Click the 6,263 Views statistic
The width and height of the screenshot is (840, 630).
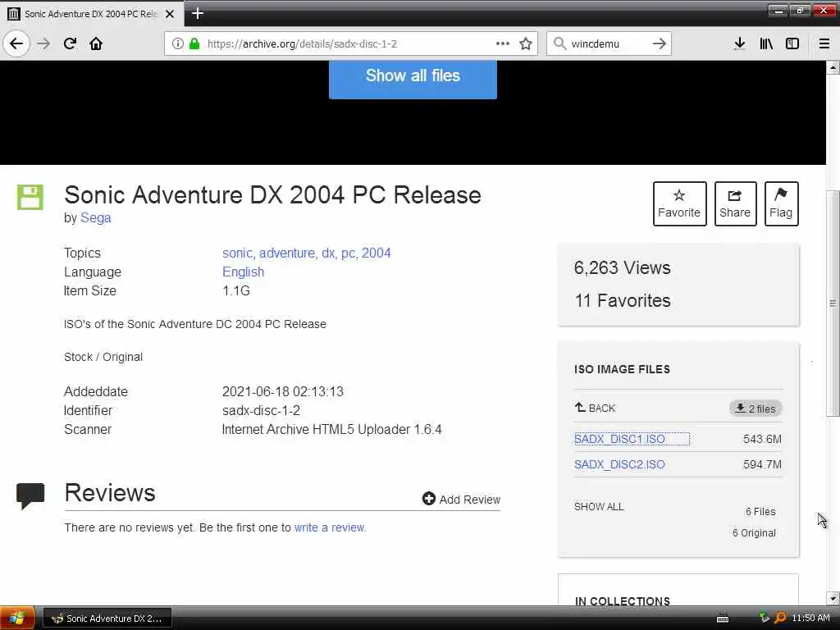tap(622, 268)
